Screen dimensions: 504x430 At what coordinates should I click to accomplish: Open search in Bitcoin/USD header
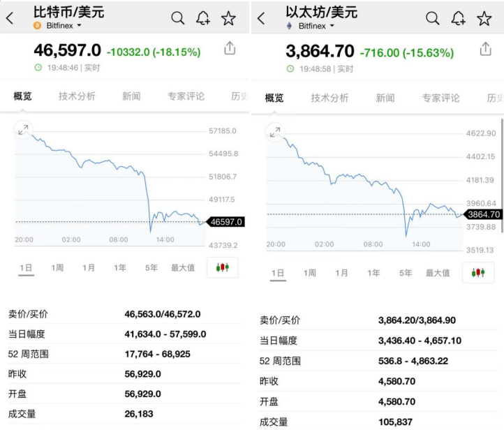(178, 19)
